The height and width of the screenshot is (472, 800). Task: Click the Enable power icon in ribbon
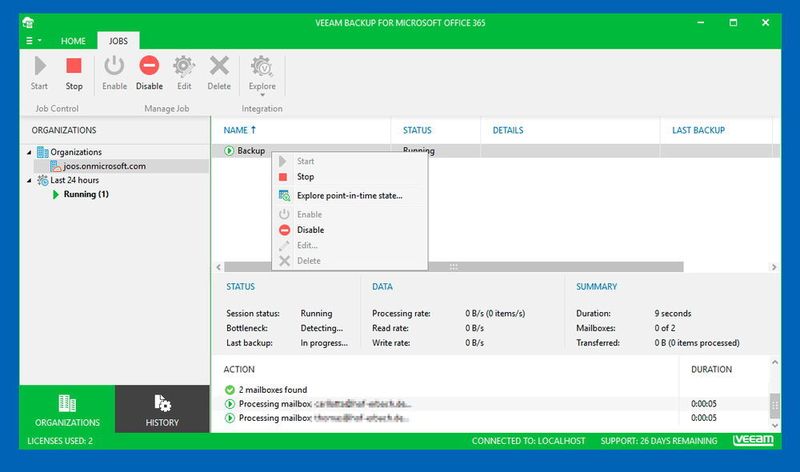coord(114,66)
